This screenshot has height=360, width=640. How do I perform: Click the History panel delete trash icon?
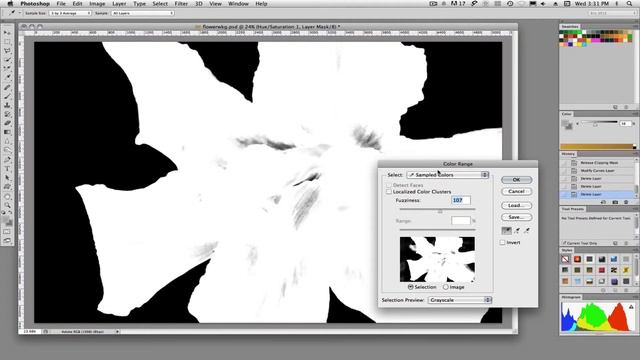[x=626, y=202]
